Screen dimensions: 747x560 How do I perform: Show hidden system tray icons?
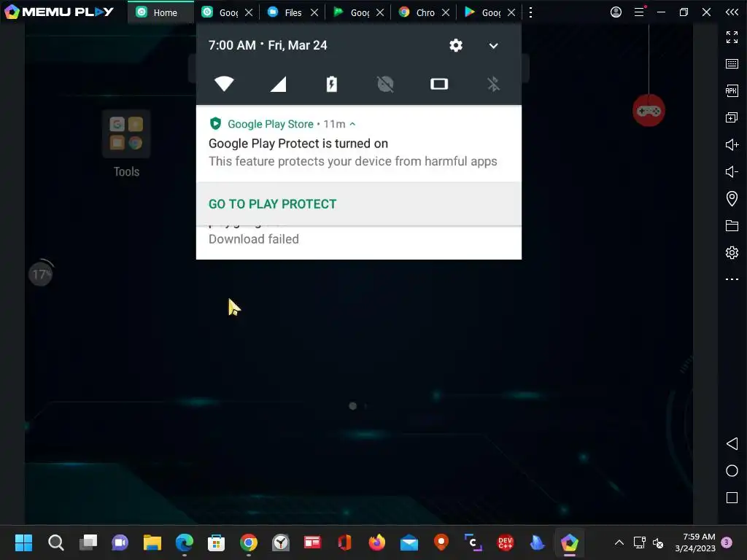[619, 542]
